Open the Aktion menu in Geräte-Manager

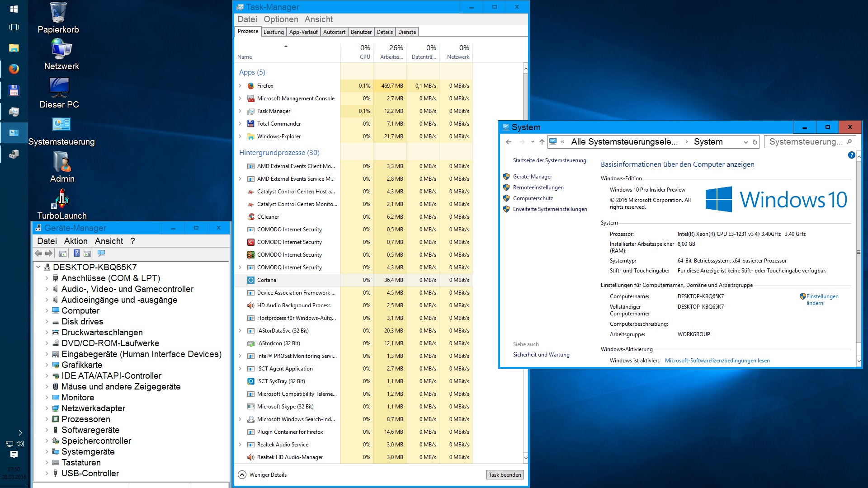75,241
